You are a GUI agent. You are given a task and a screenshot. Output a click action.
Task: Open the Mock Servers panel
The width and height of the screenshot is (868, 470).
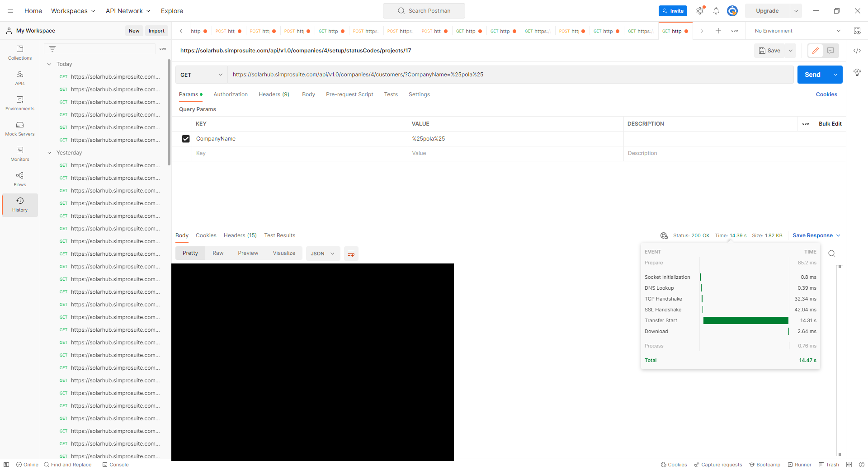click(x=20, y=128)
